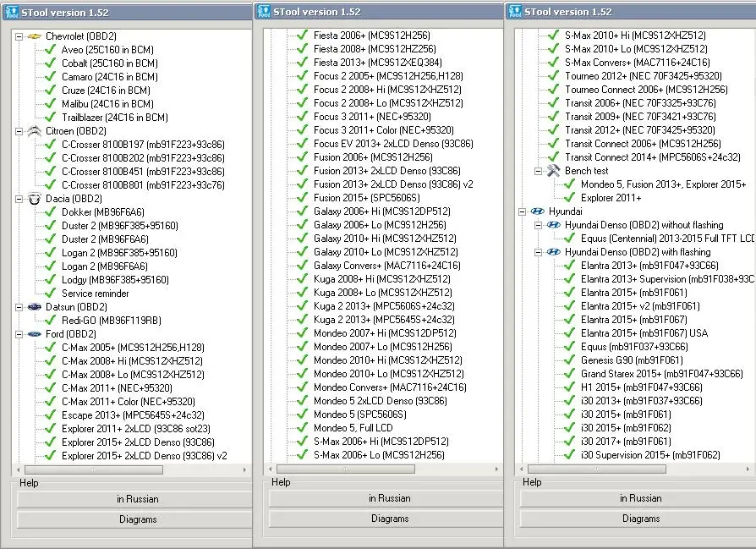The height and width of the screenshot is (549, 756).
Task: Click the checkmark beside Escape 2013+
Action: click(x=50, y=414)
